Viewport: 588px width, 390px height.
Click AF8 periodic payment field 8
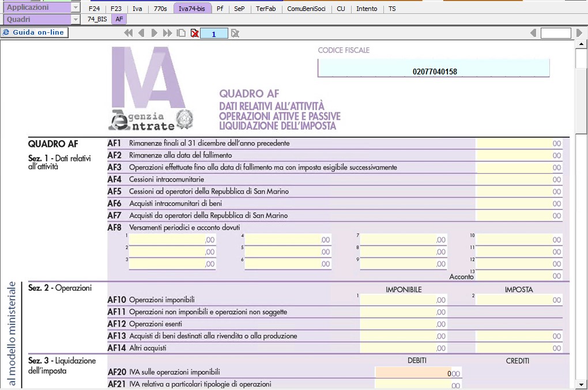tap(404, 252)
